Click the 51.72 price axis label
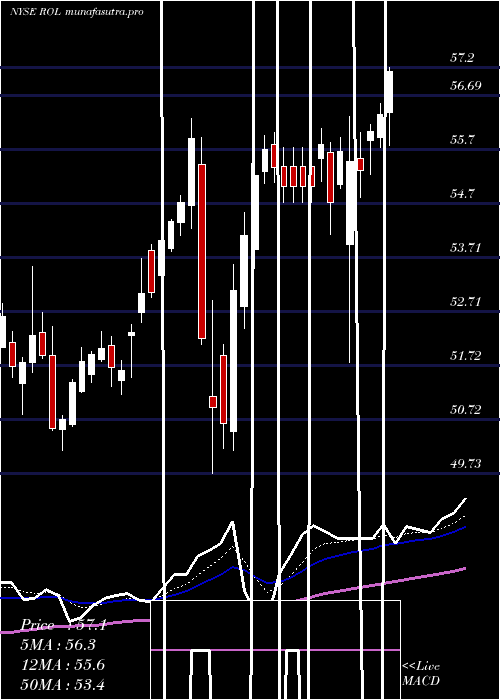 [466, 356]
